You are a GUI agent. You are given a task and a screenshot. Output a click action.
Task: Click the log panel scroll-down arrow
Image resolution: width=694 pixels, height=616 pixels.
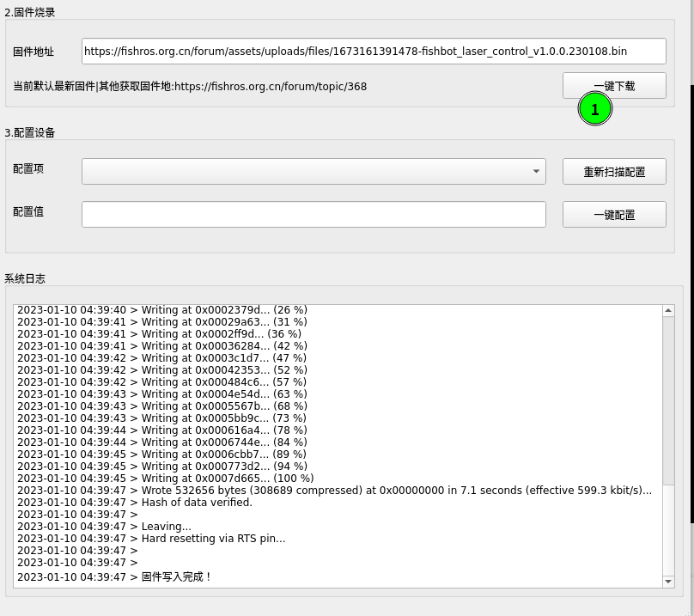(669, 582)
